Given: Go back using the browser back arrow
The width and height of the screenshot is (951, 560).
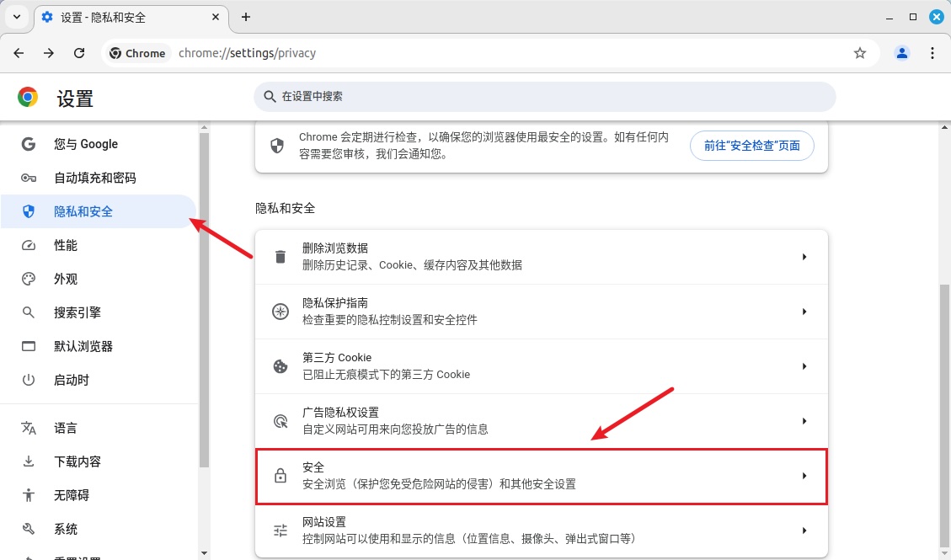Looking at the screenshot, I should [x=19, y=53].
